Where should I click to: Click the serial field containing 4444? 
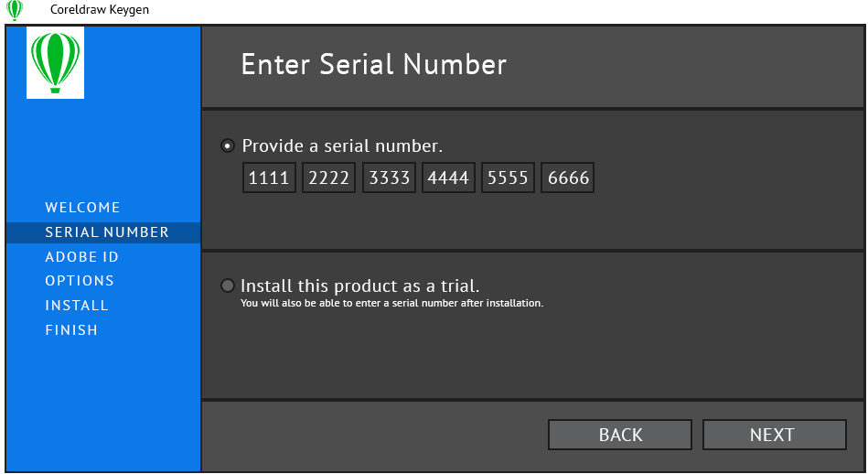[x=448, y=178]
